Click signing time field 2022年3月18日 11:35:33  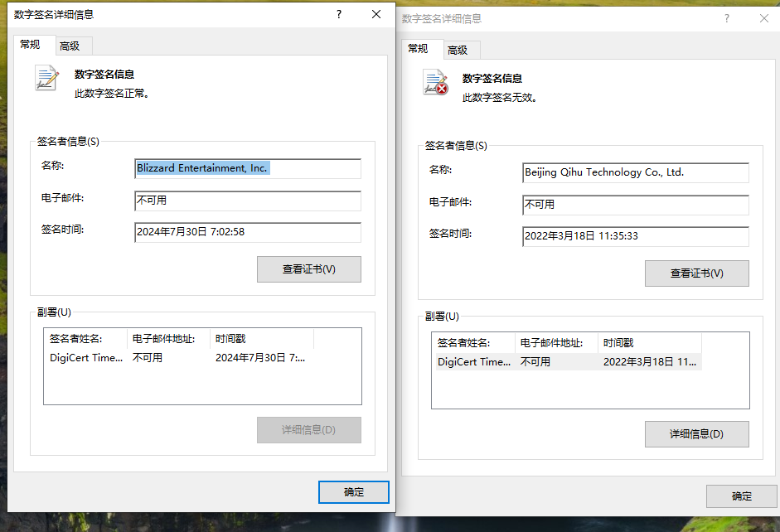coord(636,236)
